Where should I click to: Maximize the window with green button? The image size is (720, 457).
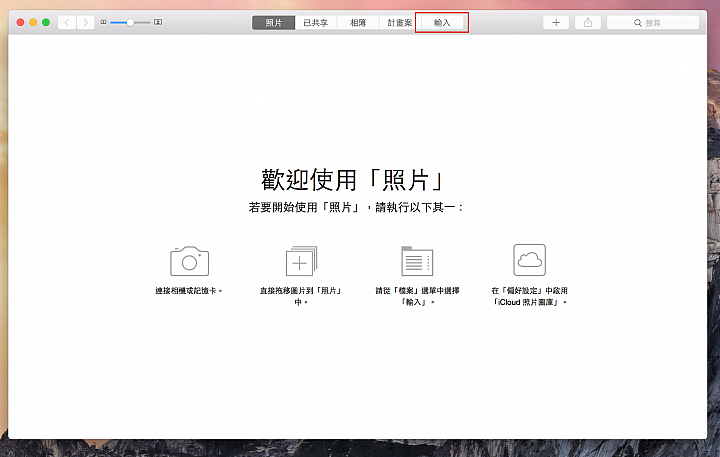(46, 22)
